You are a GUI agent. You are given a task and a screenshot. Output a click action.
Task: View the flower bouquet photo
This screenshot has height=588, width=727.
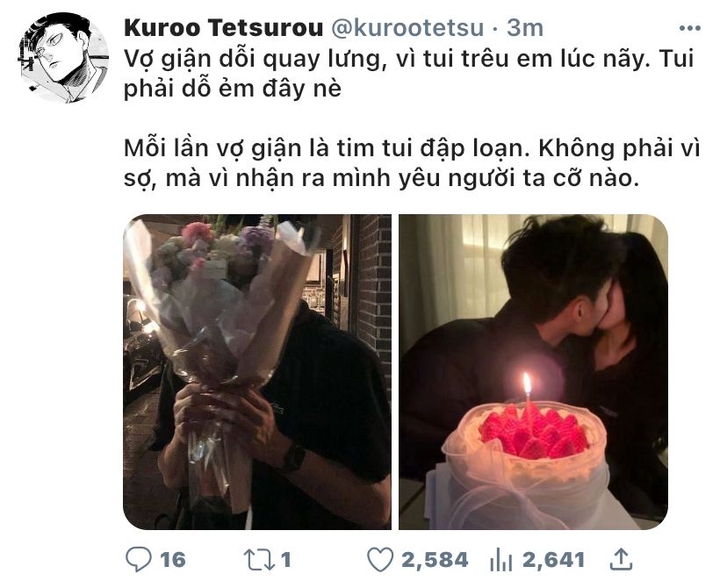[257, 371]
